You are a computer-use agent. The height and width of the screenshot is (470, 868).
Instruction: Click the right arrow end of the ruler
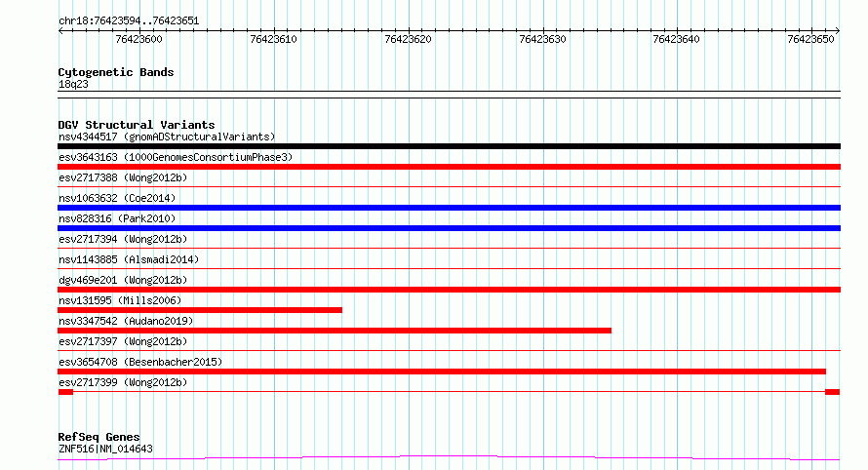[x=838, y=30]
